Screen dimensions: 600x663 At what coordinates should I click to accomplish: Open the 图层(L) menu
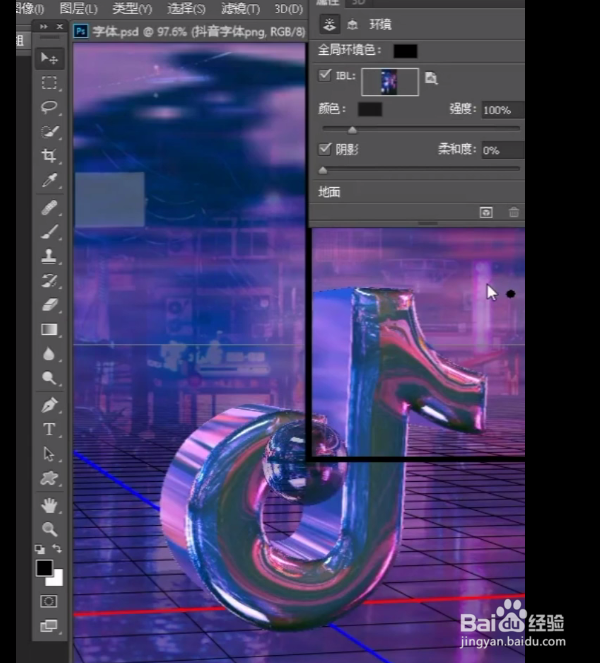point(78,8)
